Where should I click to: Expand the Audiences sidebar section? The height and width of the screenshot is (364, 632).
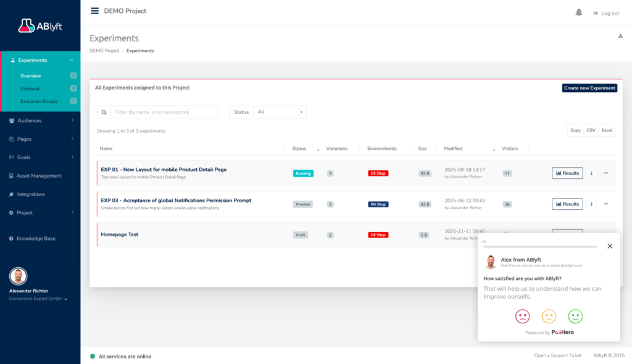tap(40, 121)
